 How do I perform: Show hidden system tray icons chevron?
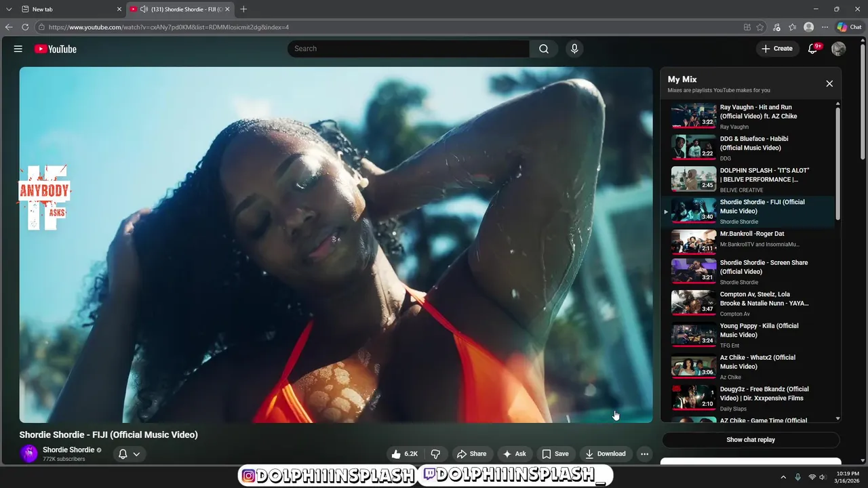point(783,477)
